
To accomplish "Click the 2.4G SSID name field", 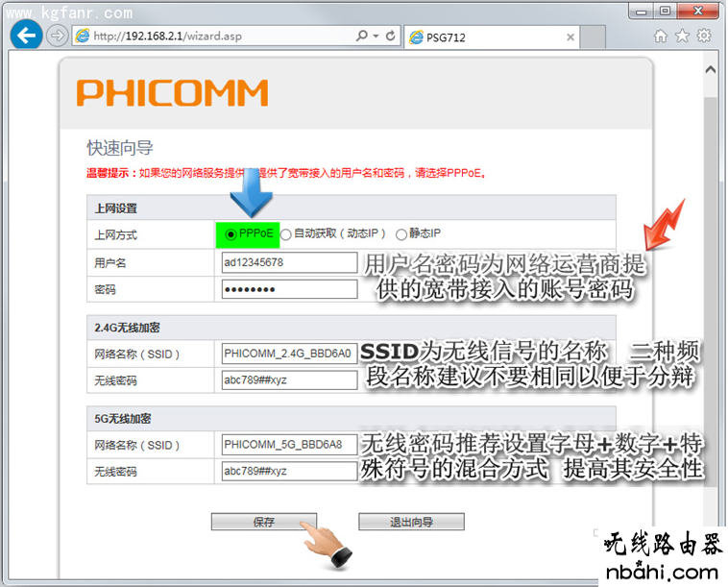I will point(289,354).
